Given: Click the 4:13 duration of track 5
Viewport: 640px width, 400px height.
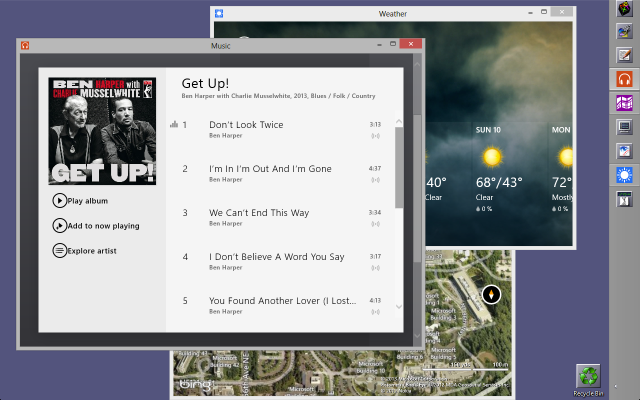Looking at the screenshot, I should pyautogui.click(x=375, y=301).
